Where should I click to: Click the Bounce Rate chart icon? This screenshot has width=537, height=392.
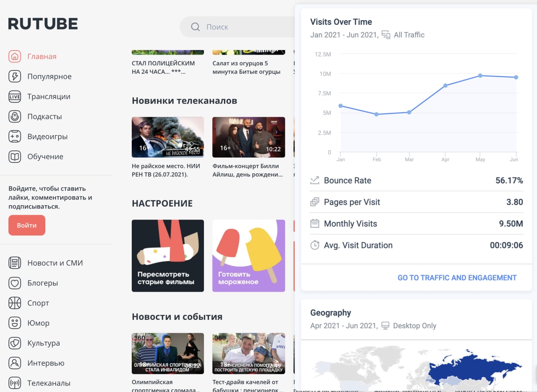[x=315, y=180]
